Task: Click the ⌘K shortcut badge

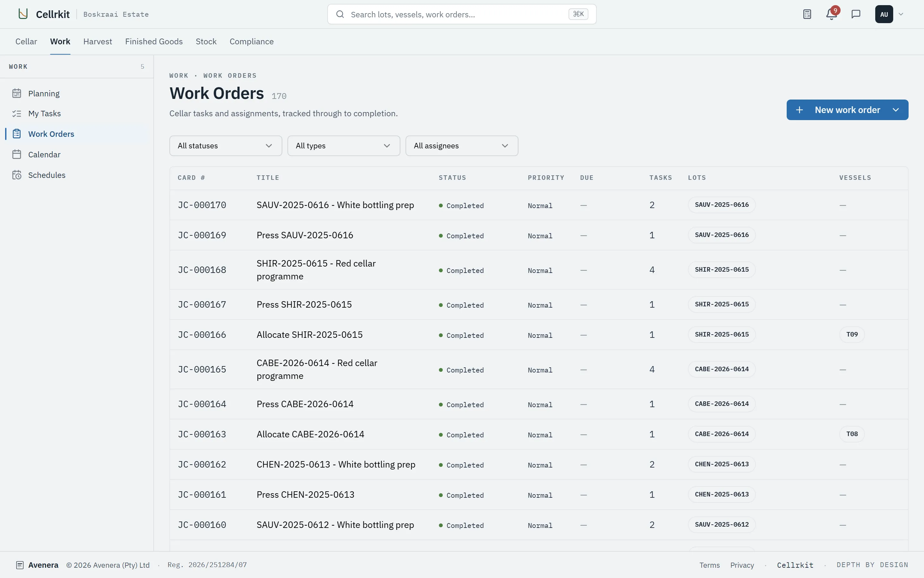Action: pos(578,14)
